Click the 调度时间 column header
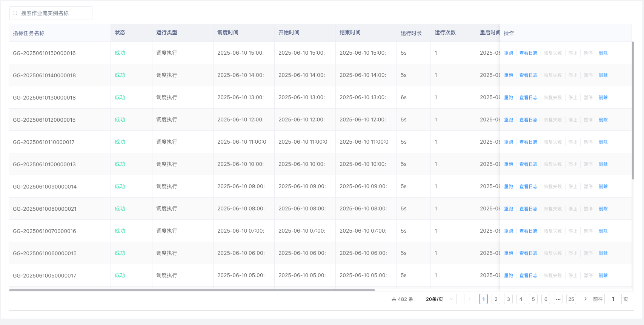 coord(227,33)
